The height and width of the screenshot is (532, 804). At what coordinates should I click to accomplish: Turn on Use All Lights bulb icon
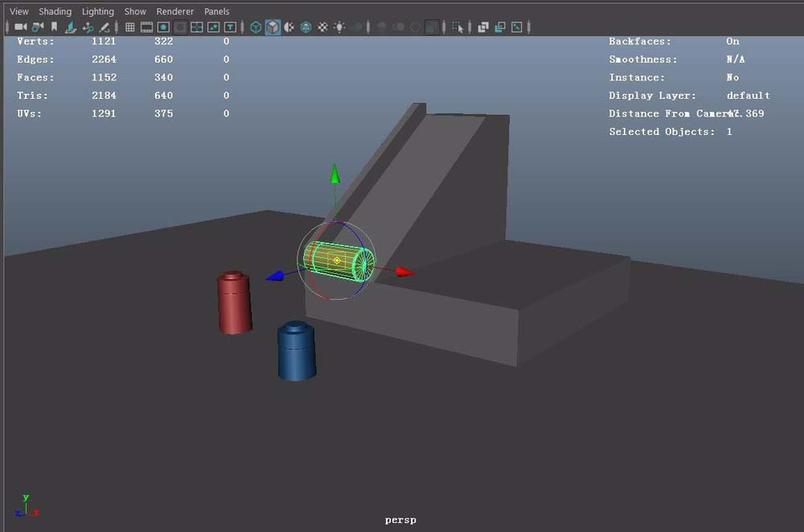click(x=340, y=27)
